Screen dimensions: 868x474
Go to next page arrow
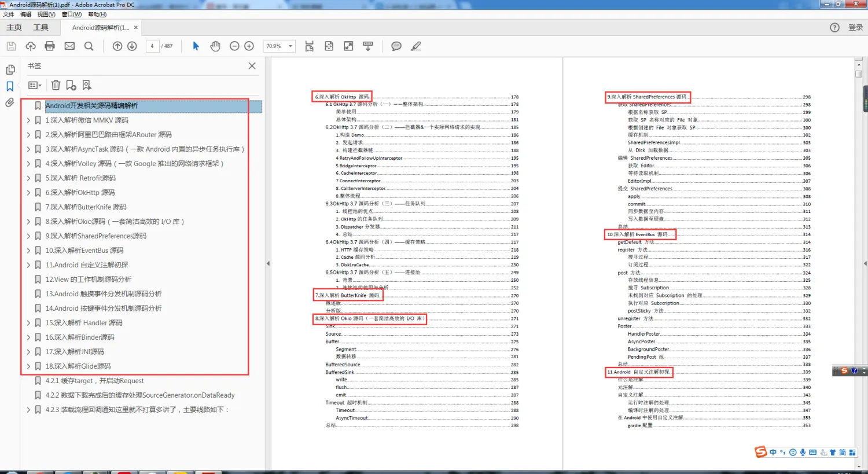[x=132, y=46]
